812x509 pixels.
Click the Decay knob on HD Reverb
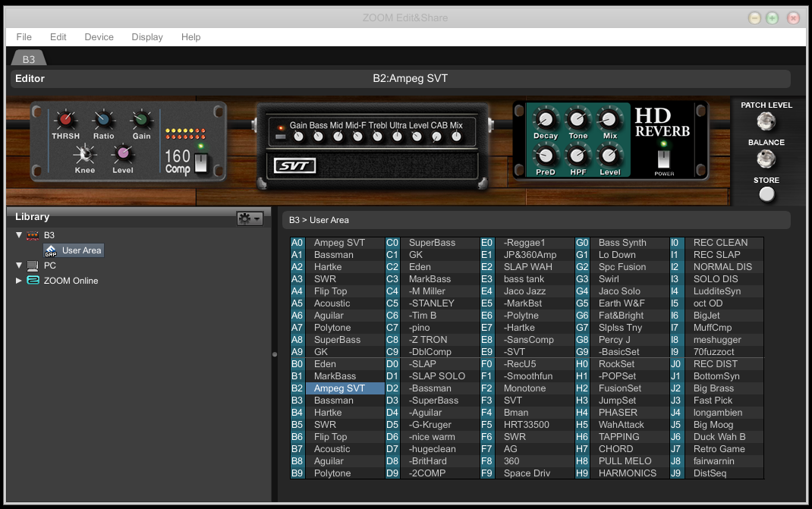(x=546, y=120)
